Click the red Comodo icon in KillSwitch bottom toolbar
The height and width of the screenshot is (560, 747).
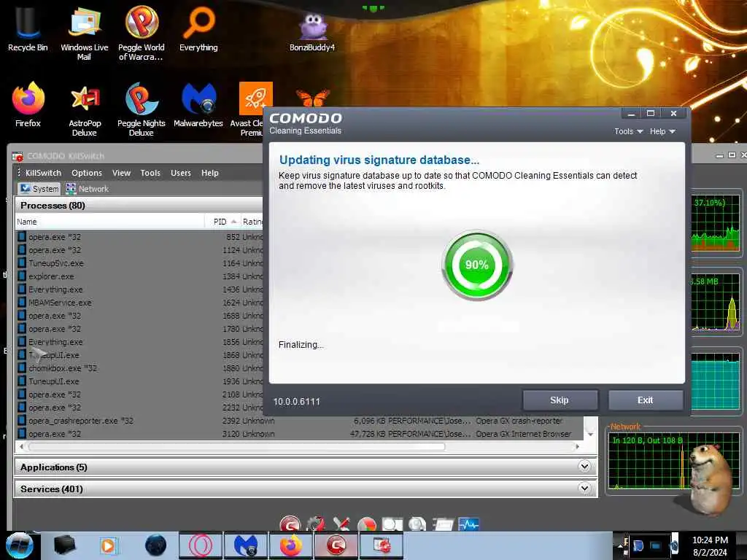[x=290, y=524]
